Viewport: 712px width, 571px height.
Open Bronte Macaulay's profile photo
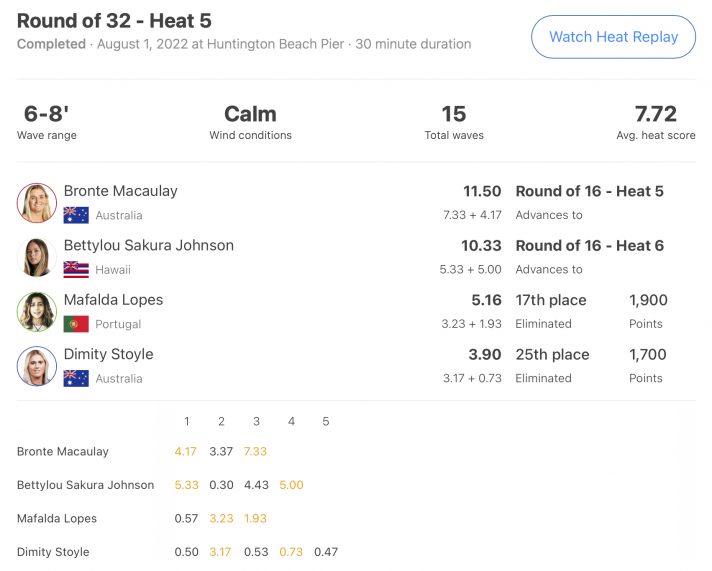pos(37,203)
